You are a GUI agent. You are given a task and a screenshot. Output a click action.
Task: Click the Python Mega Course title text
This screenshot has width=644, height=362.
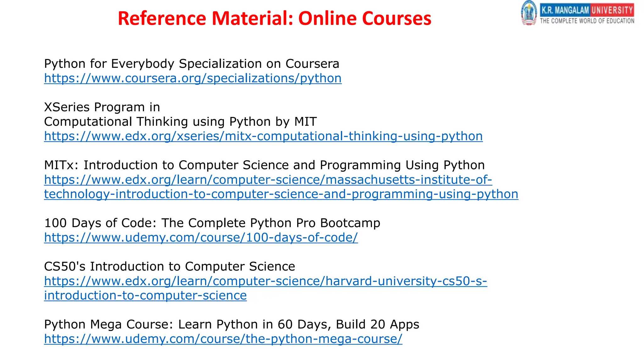pos(232,324)
